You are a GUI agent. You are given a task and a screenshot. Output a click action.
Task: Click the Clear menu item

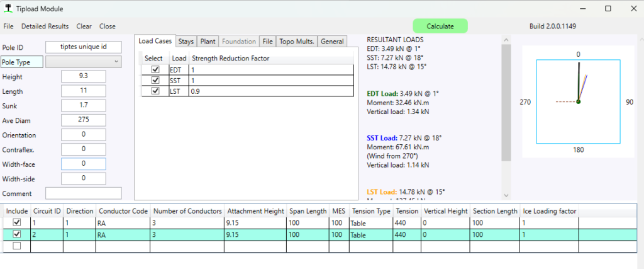pyautogui.click(x=84, y=26)
